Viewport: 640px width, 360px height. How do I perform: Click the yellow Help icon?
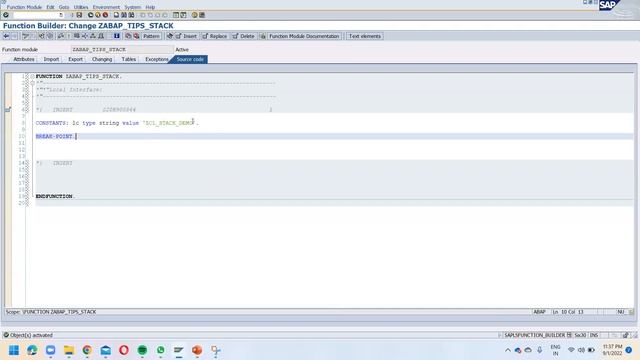tap(194, 15)
